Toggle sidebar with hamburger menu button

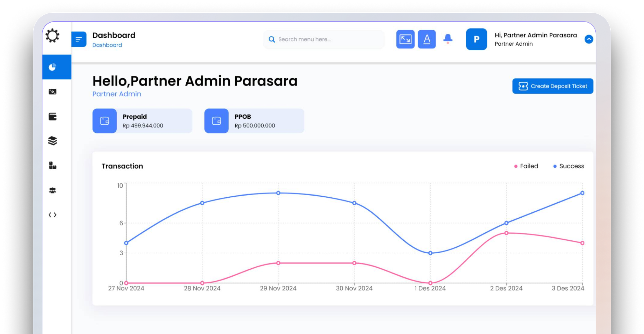[79, 39]
